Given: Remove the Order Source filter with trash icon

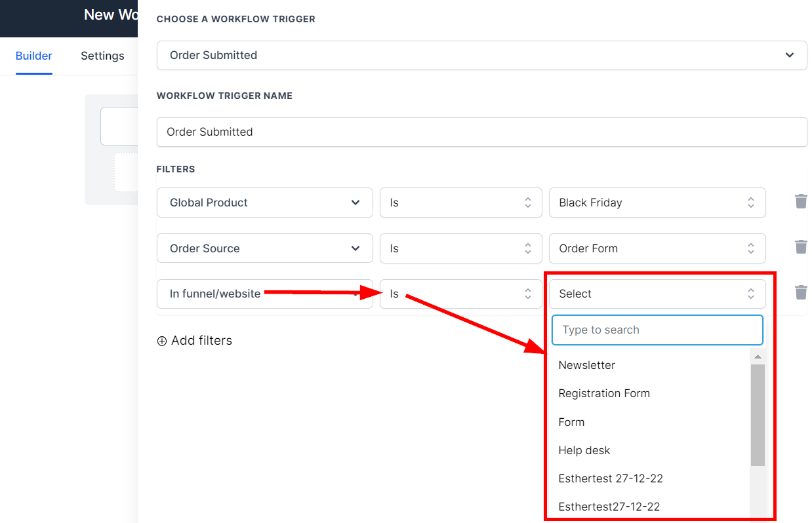Looking at the screenshot, I should coord(800,247).
